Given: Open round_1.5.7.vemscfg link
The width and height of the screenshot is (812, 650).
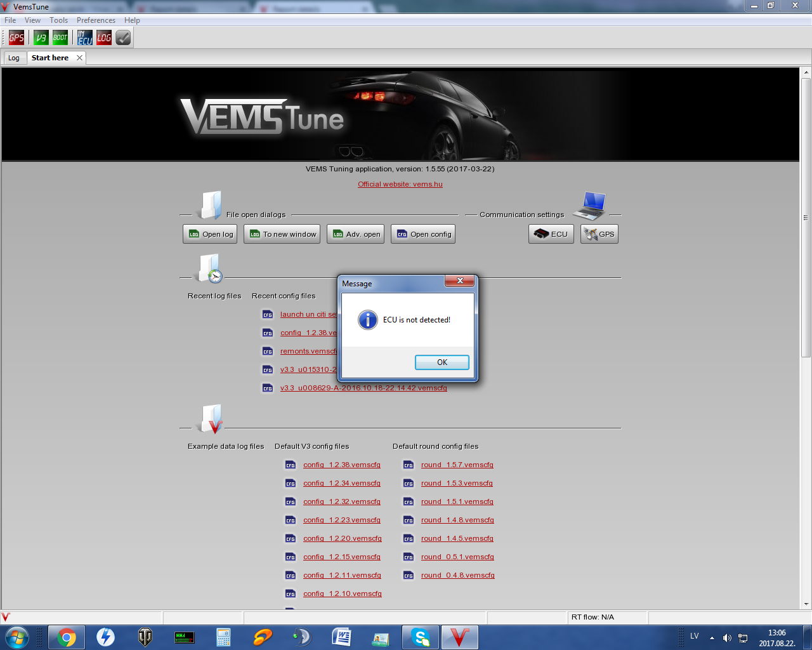Looking at the screenshot, I should [457, 465].
